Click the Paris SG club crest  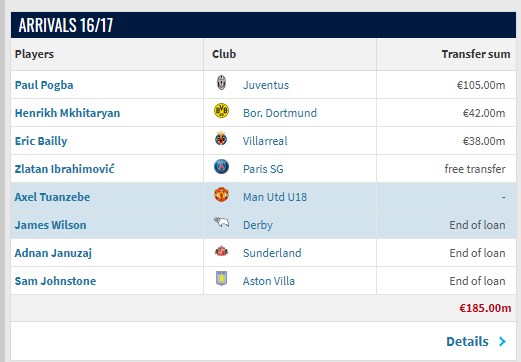click(x=221, y=167)
